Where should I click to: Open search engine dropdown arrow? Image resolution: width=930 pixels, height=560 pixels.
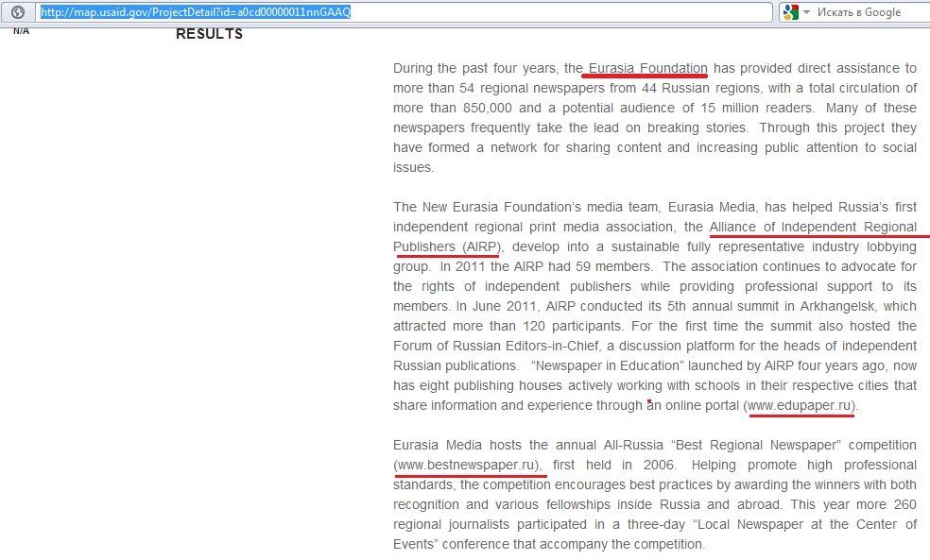click(x=806, y=12)
